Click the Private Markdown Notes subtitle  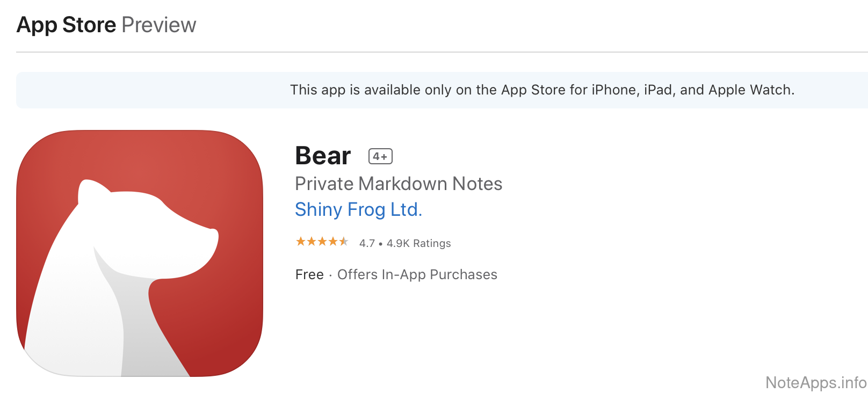tap(399, 184)
